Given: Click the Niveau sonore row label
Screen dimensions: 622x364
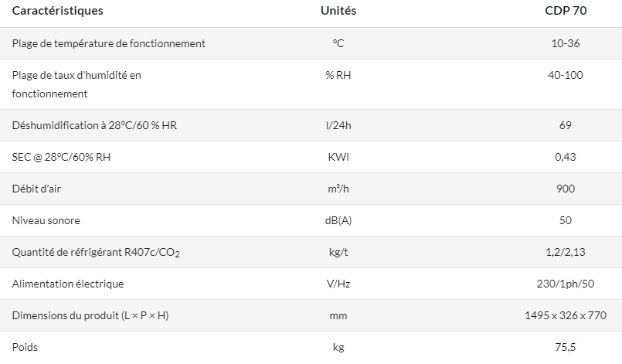Looking at the screenshot, I should coord(46,220).
